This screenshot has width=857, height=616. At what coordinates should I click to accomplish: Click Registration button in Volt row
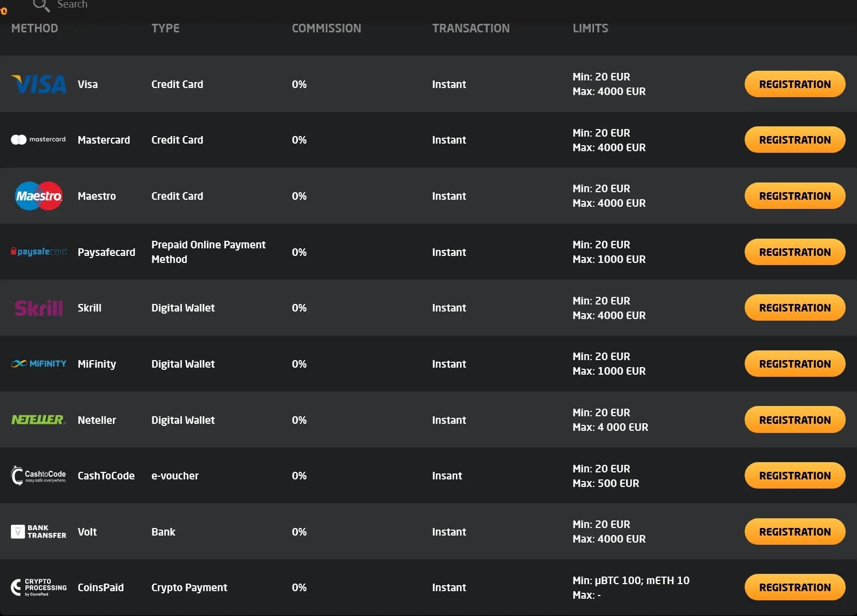[x=795, y=532]
